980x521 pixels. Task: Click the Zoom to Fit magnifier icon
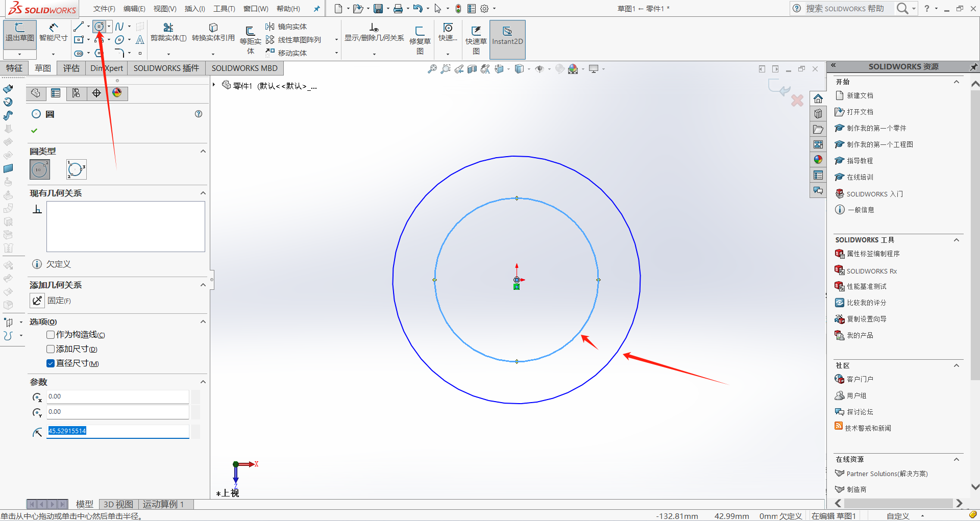point(432,69)
